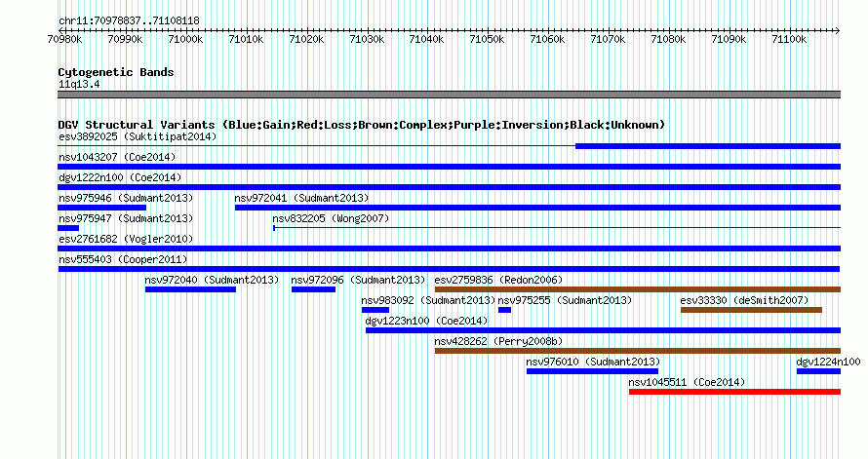The height and width of the screenshot is (459, 868).
Task: Click the nsv972041 (Sudmant2013) label
Action: click(x=301, y=198)
